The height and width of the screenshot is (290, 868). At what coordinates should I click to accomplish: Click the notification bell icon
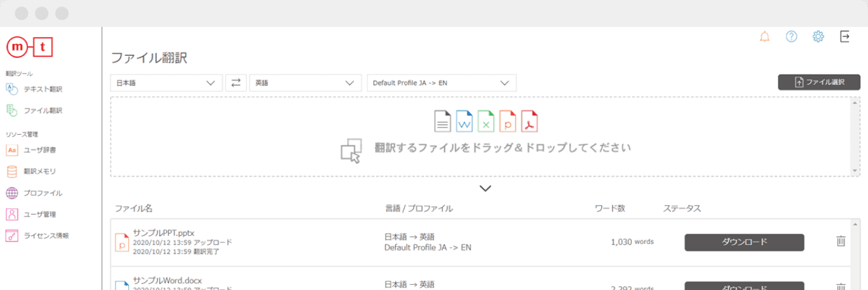click(x=765, y=36)
